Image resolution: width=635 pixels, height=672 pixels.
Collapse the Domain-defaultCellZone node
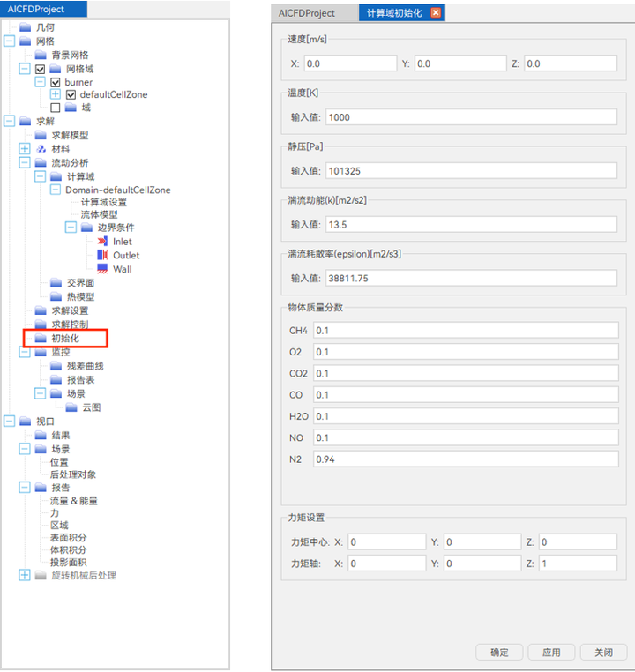pyautogui.click(x=56, y=190)
